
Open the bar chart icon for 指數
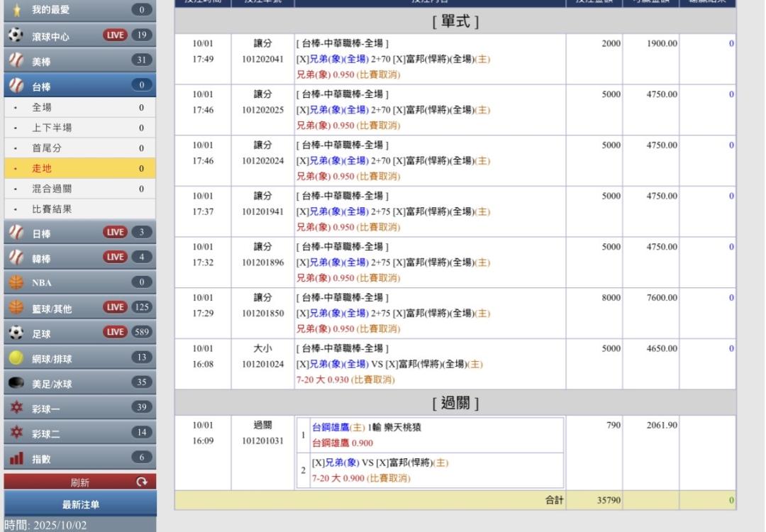[x=16, y=459]
